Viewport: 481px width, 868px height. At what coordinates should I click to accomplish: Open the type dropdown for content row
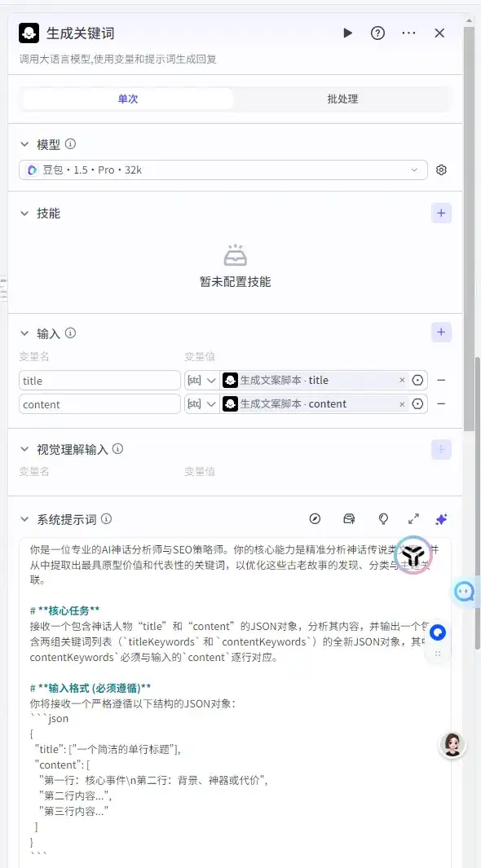tap(202, 404)
